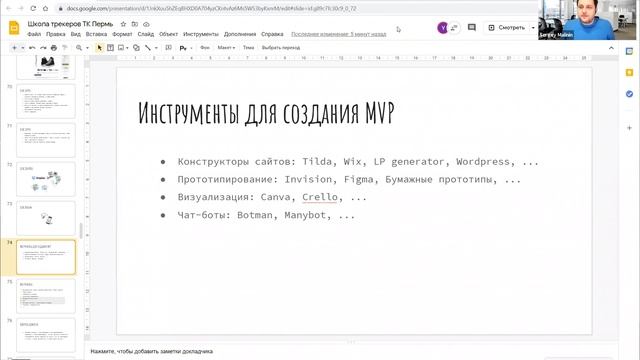Viewport: 640px width, 360px height.
Task: Select slide 74 thumbnail
Action: pos(46,257)
